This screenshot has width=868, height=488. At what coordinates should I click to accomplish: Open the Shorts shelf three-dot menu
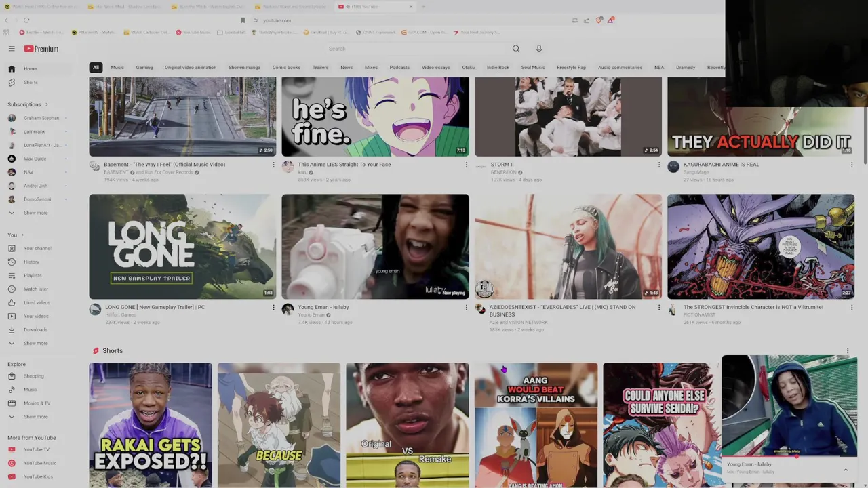coord(847,351)
